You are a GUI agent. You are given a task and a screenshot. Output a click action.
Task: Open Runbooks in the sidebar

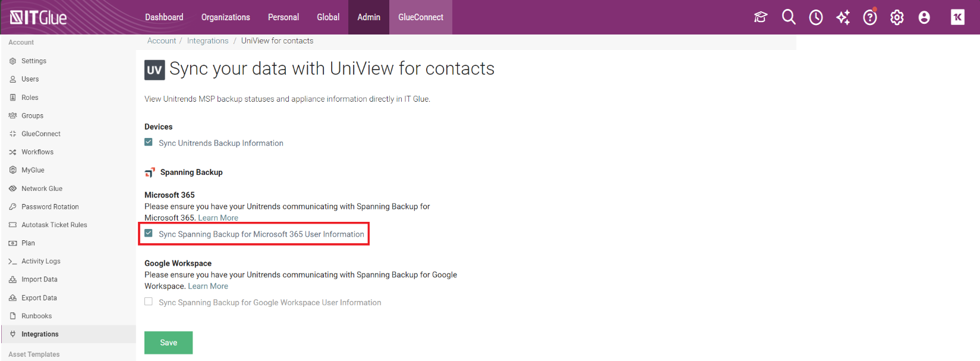pyautogui.click(x=37, y=316)
